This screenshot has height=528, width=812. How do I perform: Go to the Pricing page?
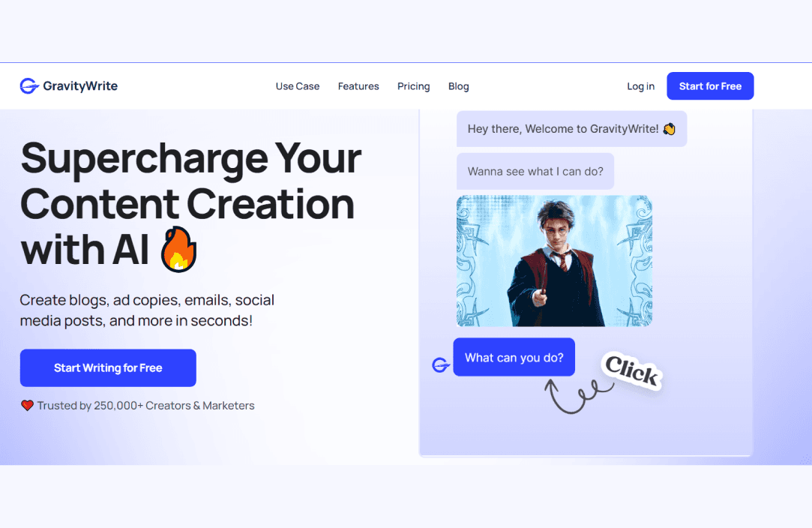coord(413,86)
